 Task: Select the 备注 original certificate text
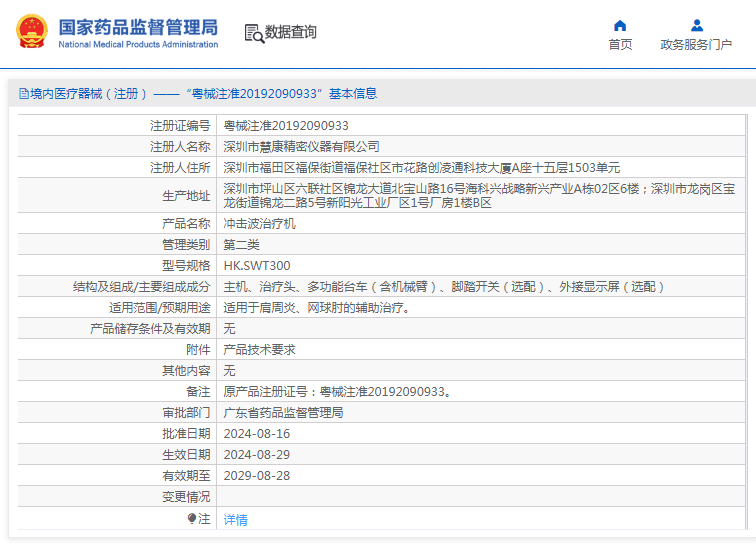click(x=338, y=391)
